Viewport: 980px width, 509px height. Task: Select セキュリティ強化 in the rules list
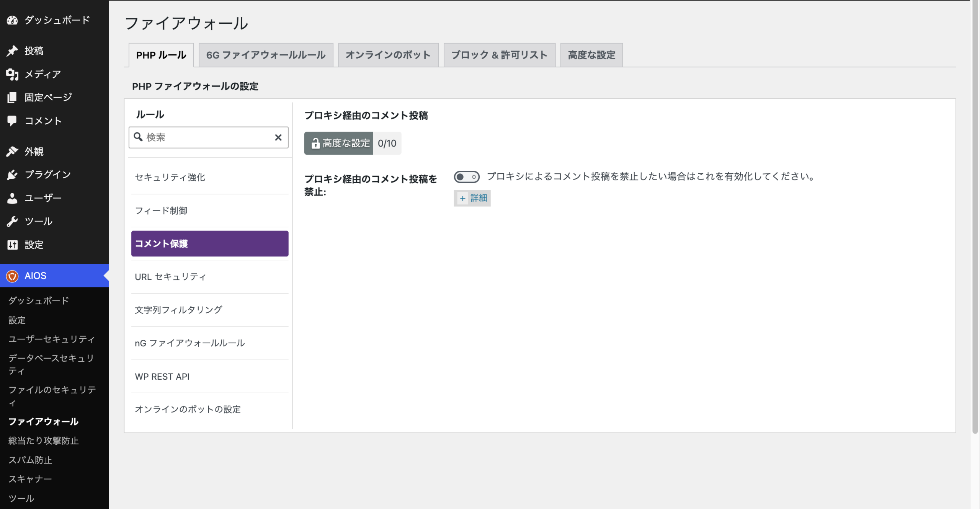210,177
